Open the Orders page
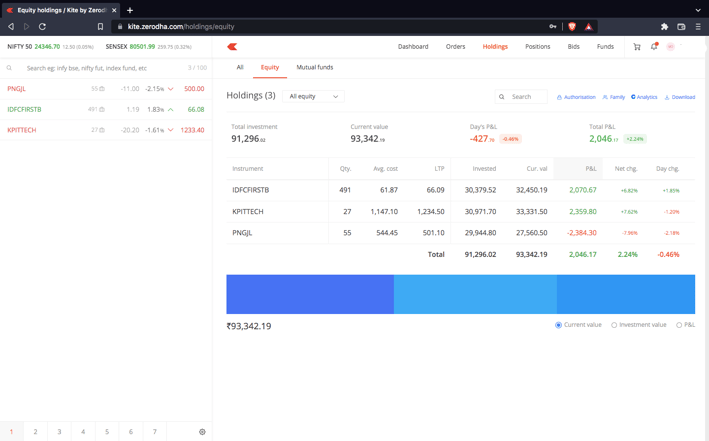This screenshot has height=441, width=709. click(455, 47)
